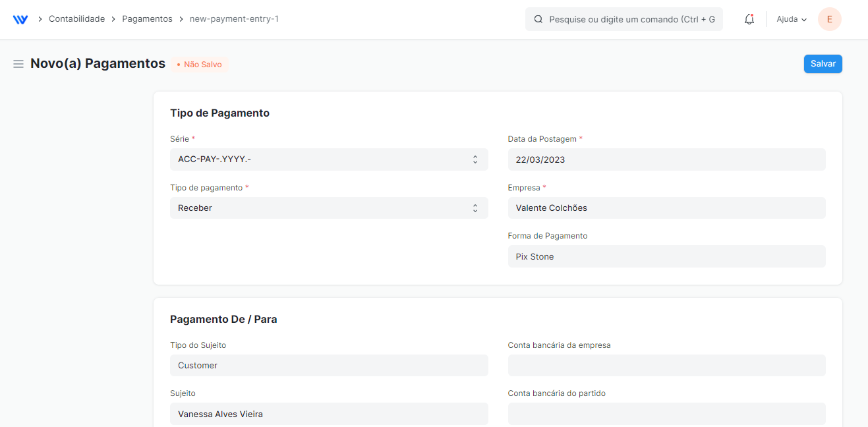868x427 pixels.
Task: Click the Não Salvo status badge
Action: [200, 65]
